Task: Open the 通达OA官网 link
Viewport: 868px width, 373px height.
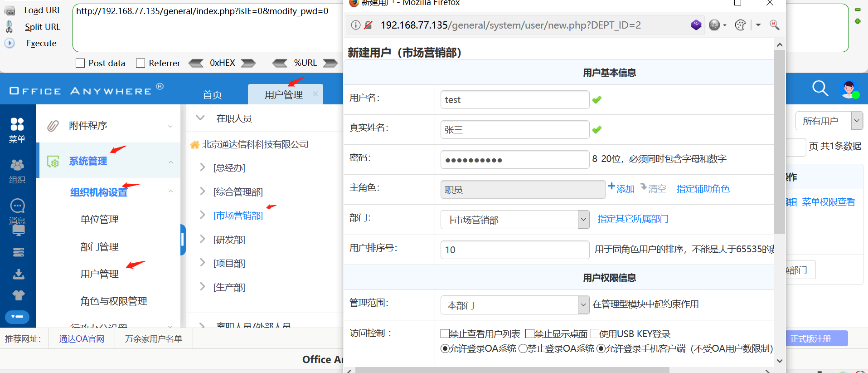Action: click(x=82, y=339)
